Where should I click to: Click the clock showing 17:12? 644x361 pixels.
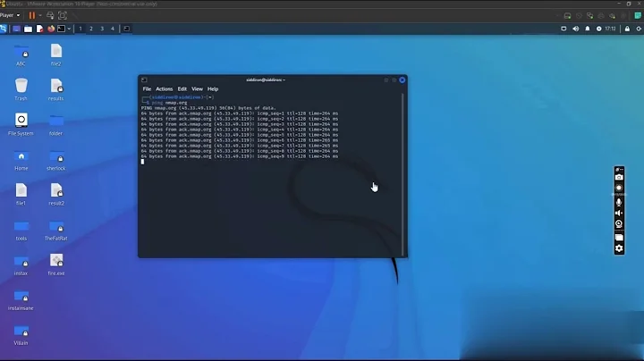point(610,29)
